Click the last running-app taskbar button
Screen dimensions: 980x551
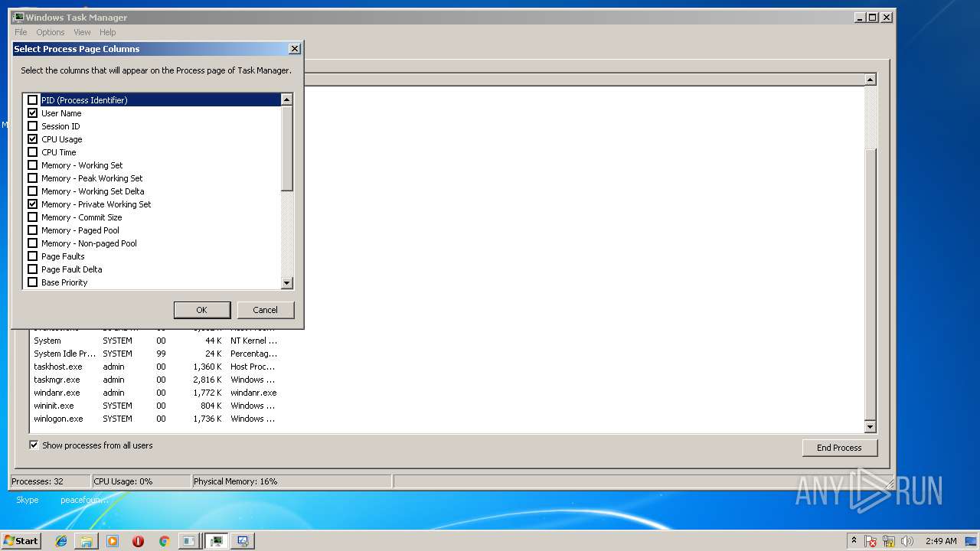[x=243, y=541]
